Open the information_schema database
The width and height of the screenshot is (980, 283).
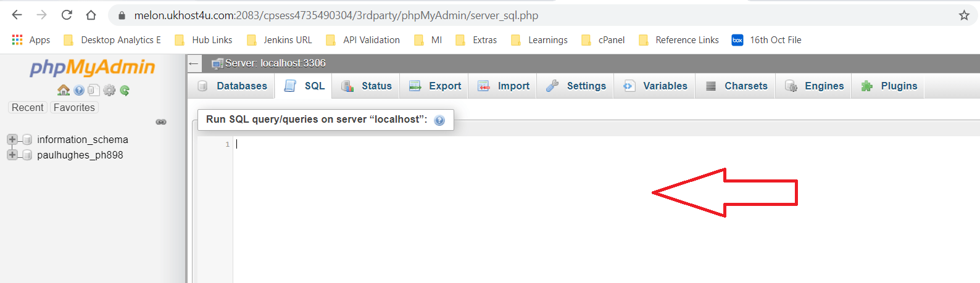click(x=83, y=140)
